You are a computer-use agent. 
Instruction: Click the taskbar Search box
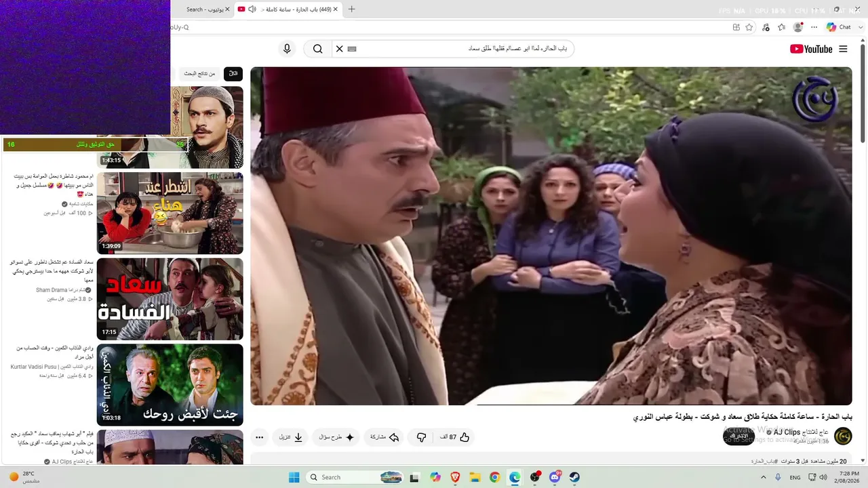[355, 477]
